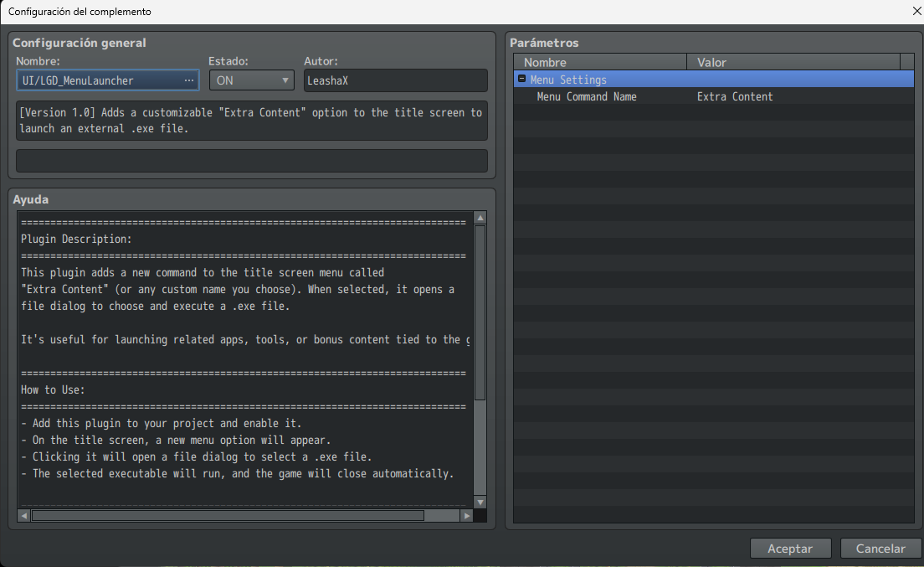Viewport: 924px width, 567px height.
Task: Click the help scroll down arrow
Action: click(x=480, y=502)
